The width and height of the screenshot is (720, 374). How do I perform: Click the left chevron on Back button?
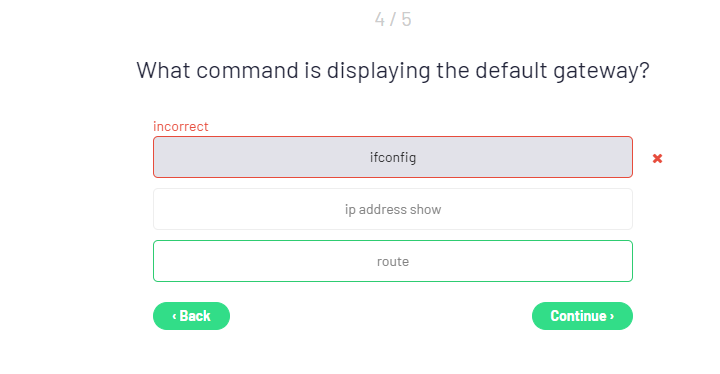174,316
